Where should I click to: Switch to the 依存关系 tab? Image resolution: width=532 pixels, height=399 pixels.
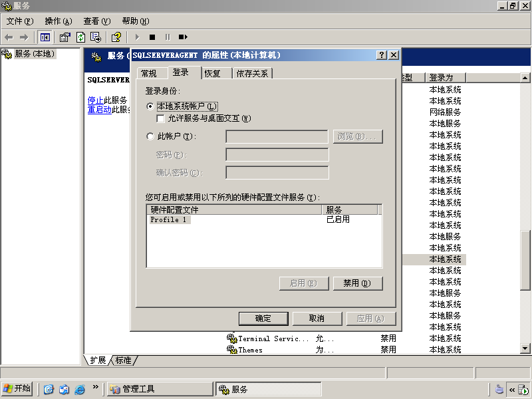252,73
